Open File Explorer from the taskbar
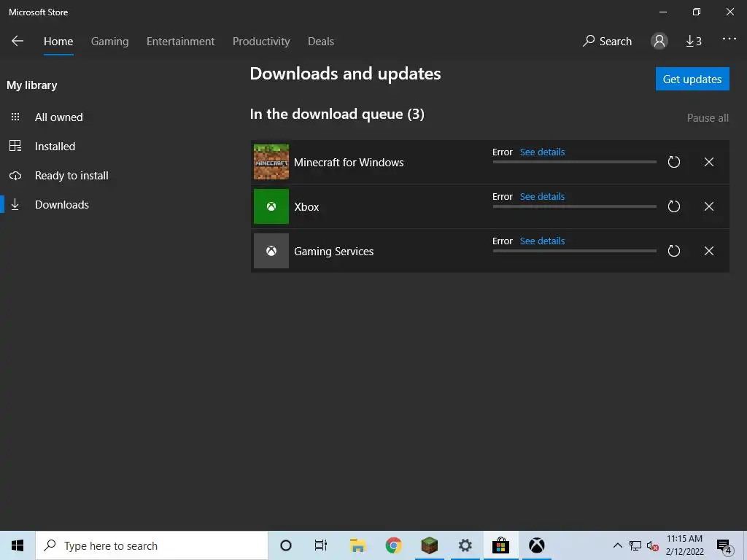747x560 pixels. point(357,545)
